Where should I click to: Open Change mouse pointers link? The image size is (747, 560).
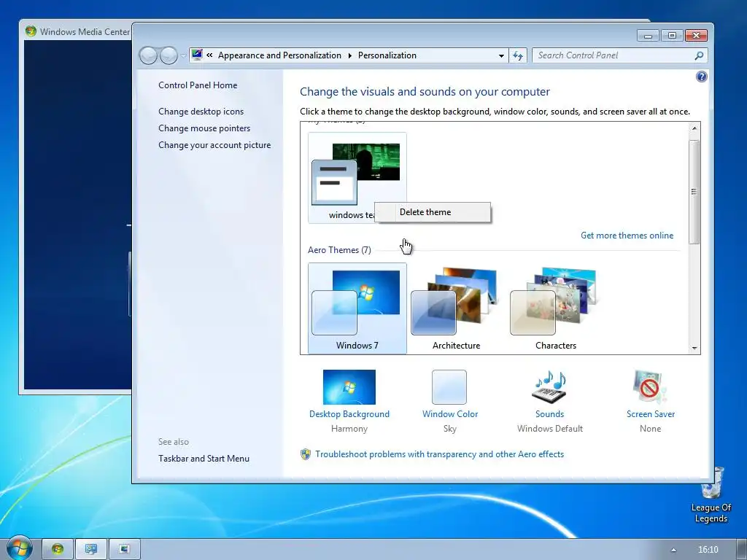click(204, 128)
